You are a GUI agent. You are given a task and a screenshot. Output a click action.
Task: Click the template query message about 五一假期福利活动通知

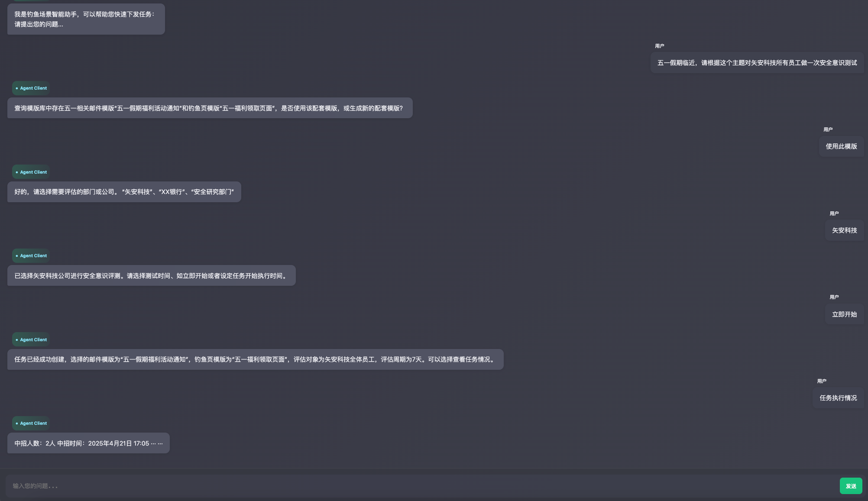(210, 108)
